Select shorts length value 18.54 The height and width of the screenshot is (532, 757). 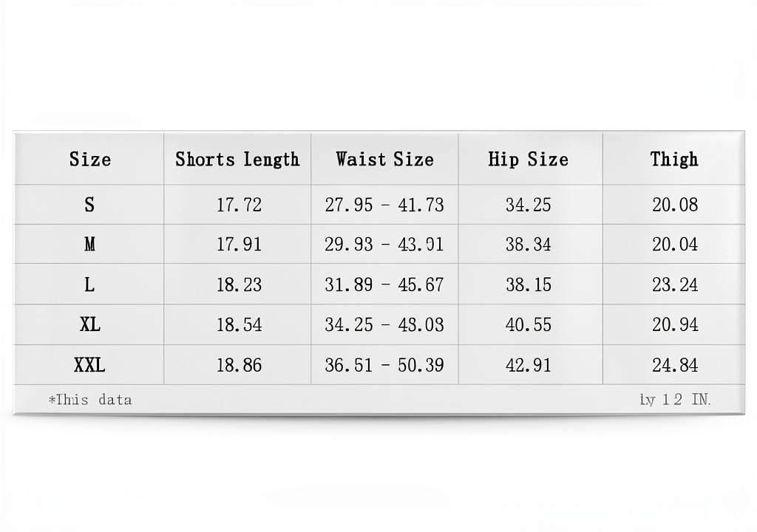click(x=239, y=325)
